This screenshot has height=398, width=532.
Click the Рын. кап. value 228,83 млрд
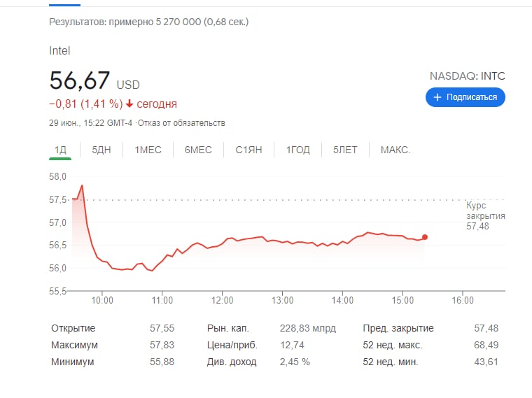pyautogui.click(x=308, y=328)
